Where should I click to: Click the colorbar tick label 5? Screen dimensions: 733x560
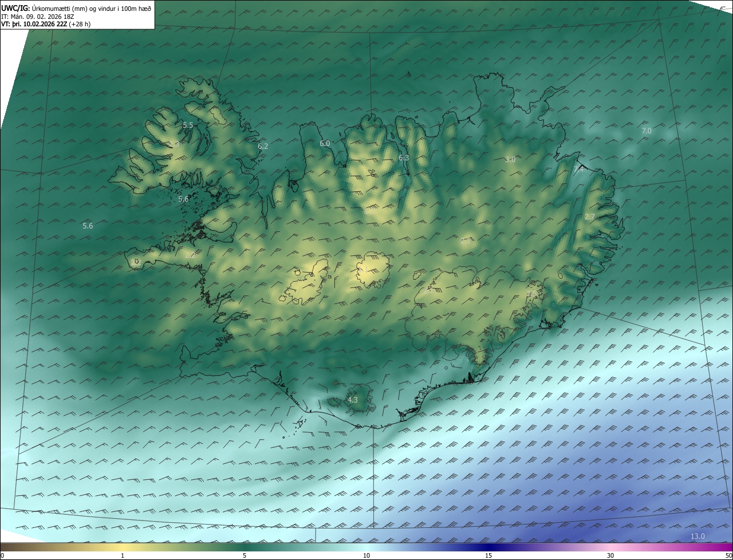coord(245,556)
